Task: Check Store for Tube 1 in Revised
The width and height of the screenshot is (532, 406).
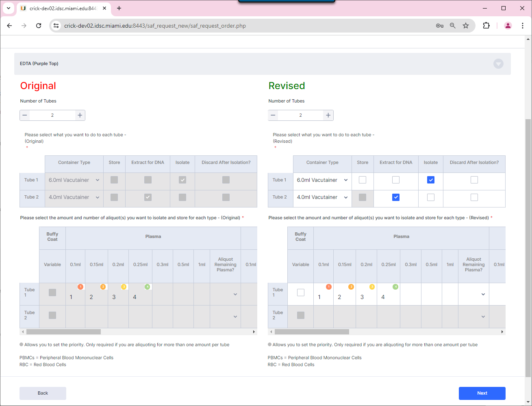Action: (363, 180)
